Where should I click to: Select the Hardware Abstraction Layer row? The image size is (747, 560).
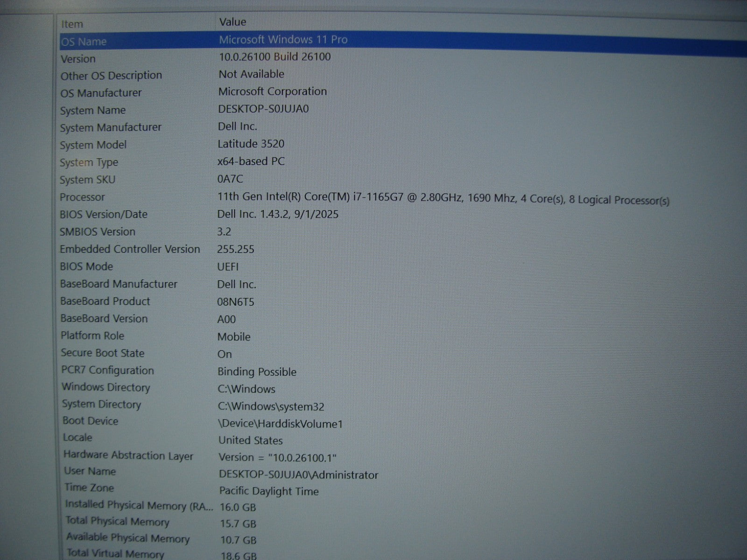(x=128, y=455)
